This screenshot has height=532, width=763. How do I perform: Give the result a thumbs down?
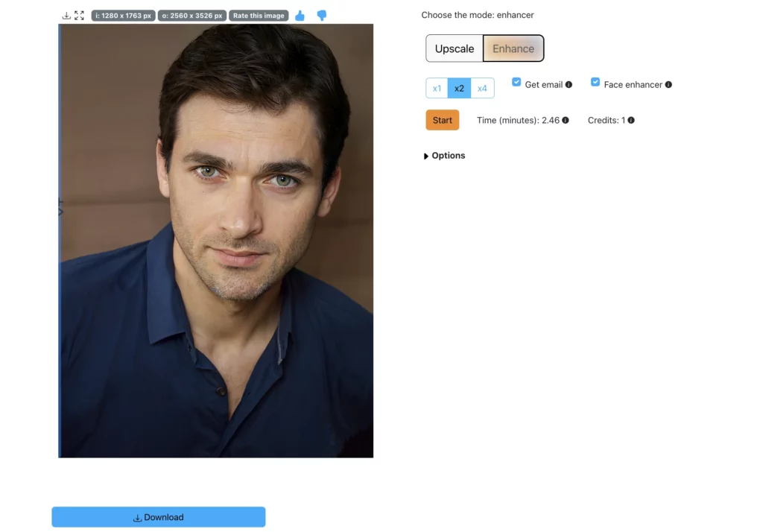pos(321,15)
